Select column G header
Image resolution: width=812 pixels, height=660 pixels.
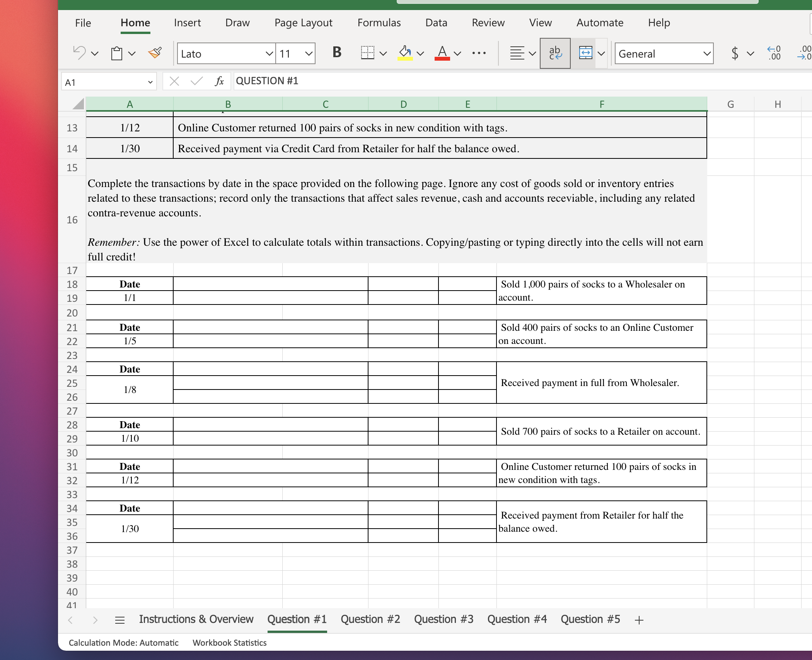730,104
